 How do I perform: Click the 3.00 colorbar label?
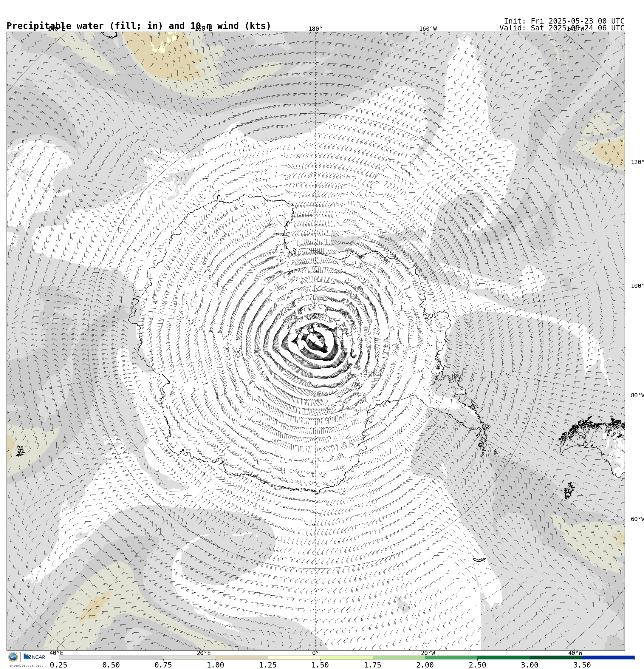(x=530, y=665)
